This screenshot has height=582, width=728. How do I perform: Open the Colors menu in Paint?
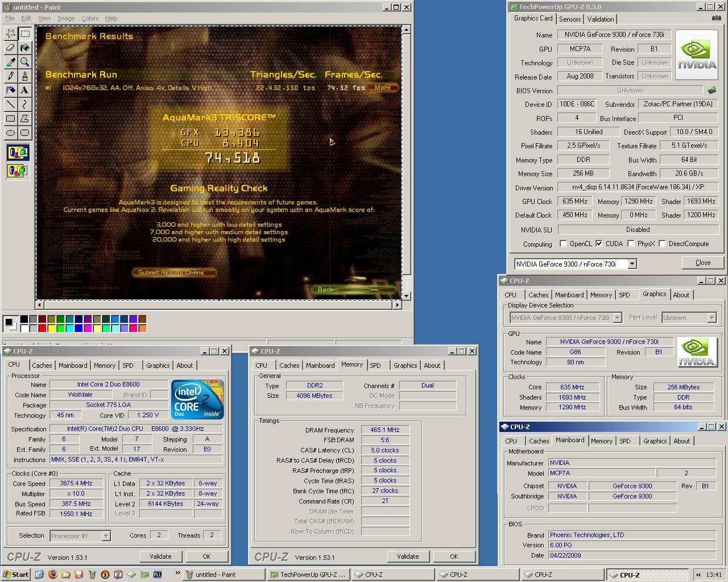[x=90, y=18]
